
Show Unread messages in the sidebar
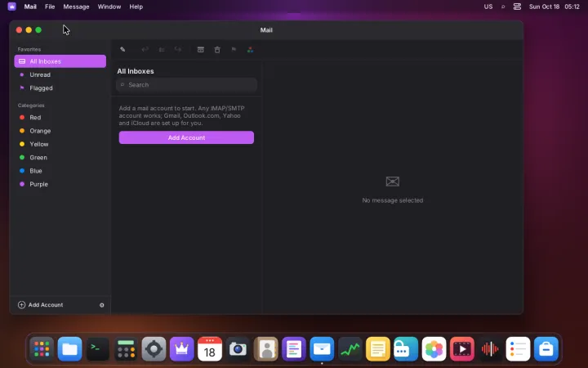[60, 74]
